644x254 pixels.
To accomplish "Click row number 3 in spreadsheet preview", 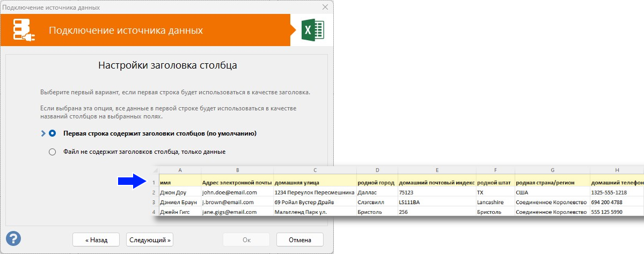I will pos(155,203).
